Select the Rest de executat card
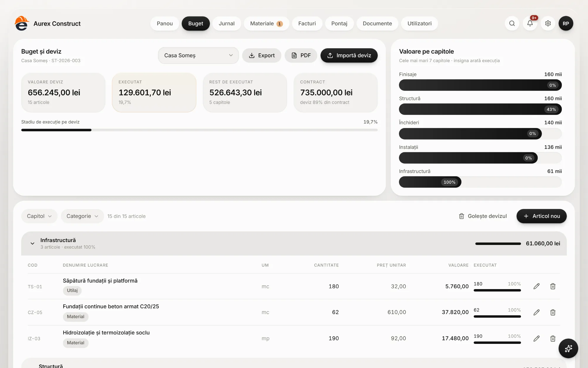This screenshot has height=368, width=588. coord(245,92)
